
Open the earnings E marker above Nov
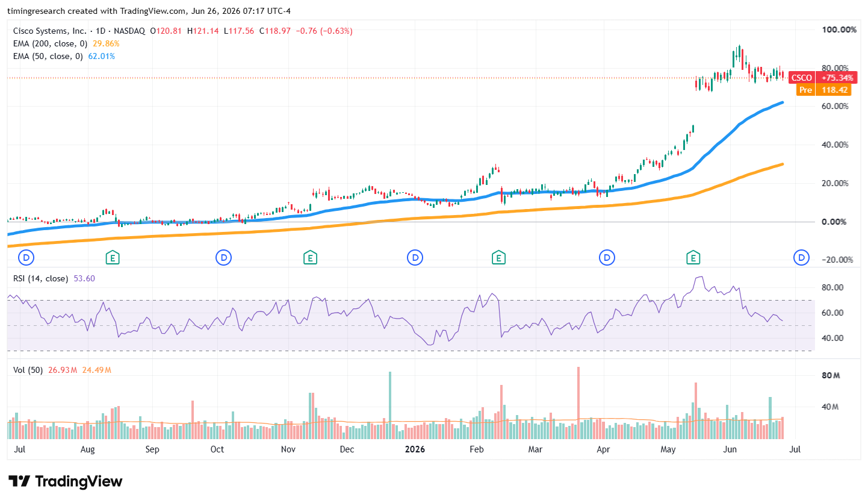[310, 258]
